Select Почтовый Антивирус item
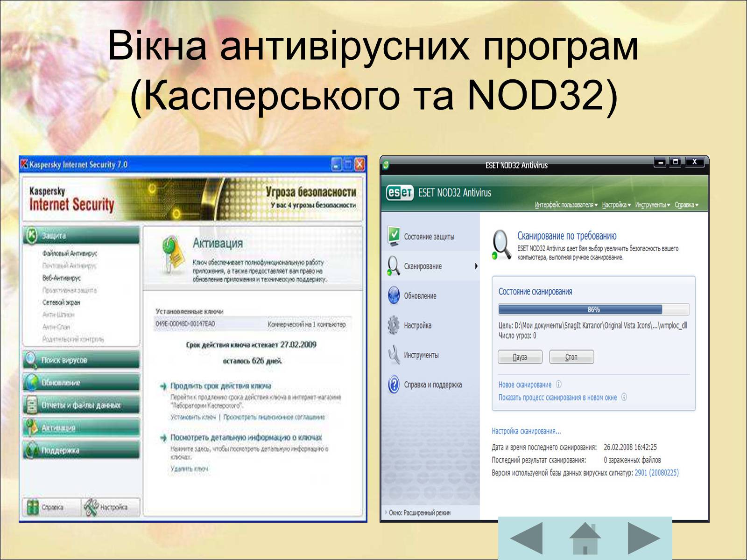 pos(69,266)
